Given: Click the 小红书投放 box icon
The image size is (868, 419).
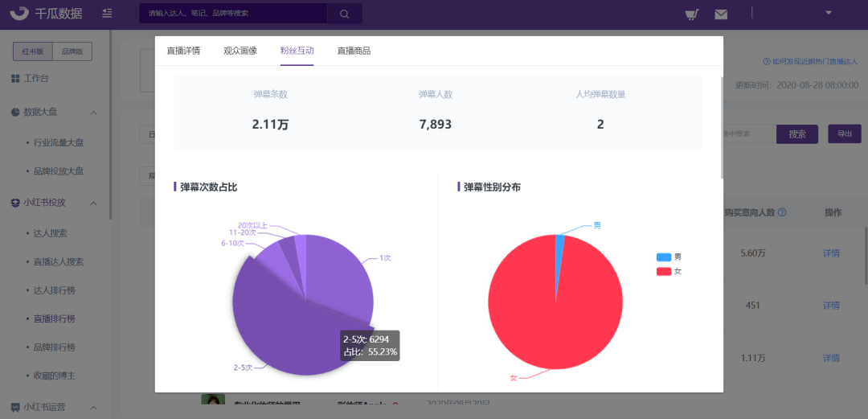Looking at the screenshot, I should point(15,203).
